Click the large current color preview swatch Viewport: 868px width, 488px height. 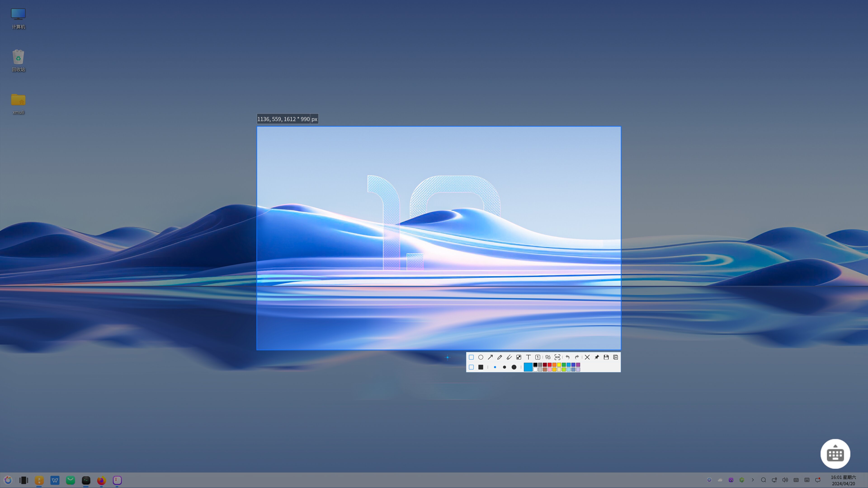pyautogui.click(x=528, y=367)
